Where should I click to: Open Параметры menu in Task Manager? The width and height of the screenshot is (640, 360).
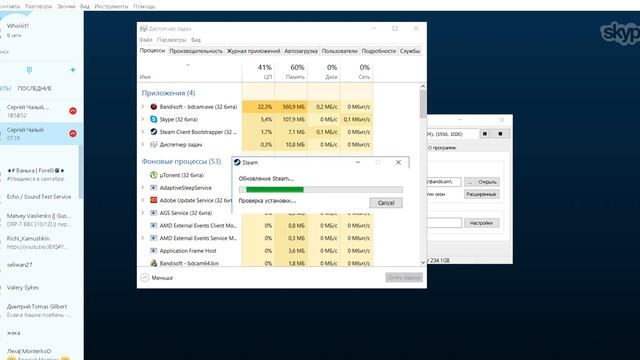coord(171,40)
